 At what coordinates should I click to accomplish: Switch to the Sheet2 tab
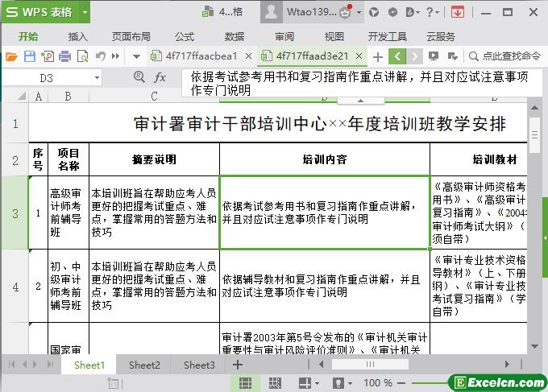[144, 365]
